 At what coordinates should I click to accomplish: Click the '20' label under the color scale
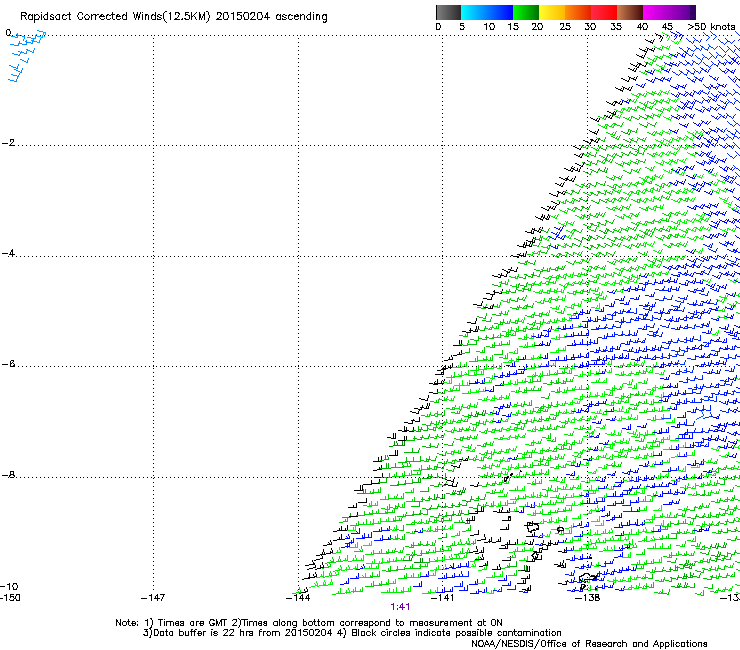pos(537,27)
